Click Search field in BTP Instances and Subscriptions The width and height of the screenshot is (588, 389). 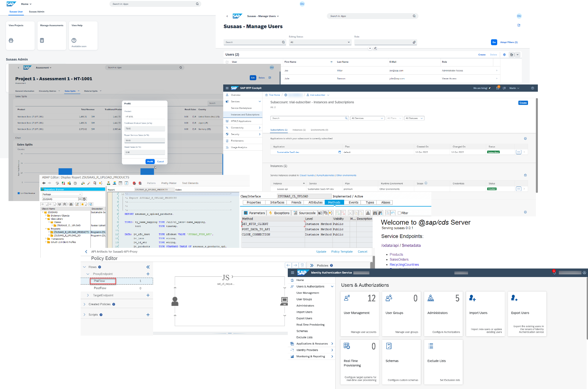(x=309, y=118)
